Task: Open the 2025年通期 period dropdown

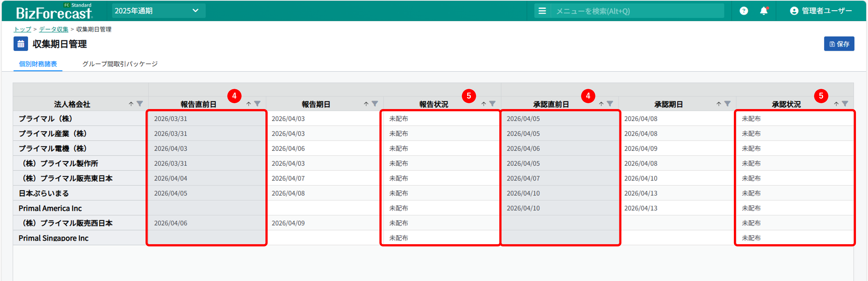Action: (158, 11)
